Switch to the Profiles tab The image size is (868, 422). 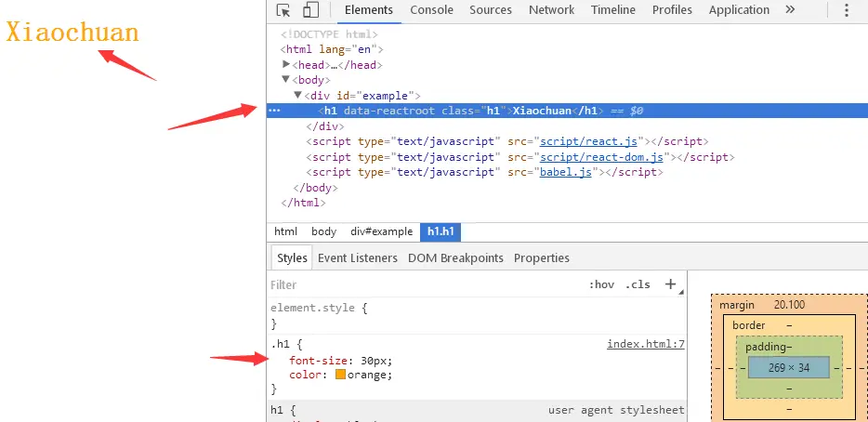[672, 10]
